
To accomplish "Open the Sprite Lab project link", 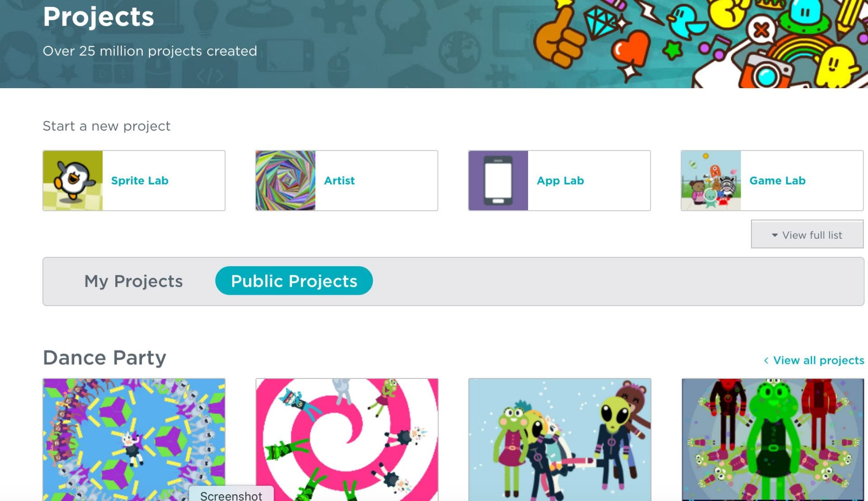I will click(x=140, y=180).
